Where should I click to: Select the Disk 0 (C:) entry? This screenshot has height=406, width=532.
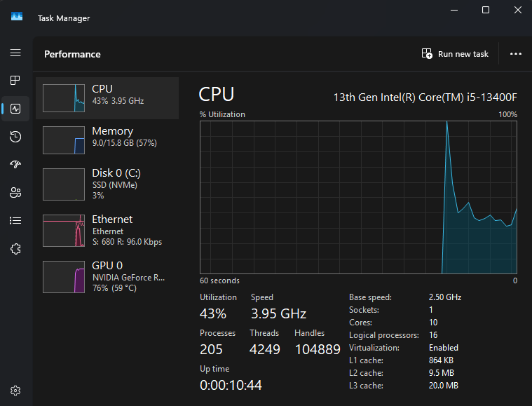click(107, 184)
